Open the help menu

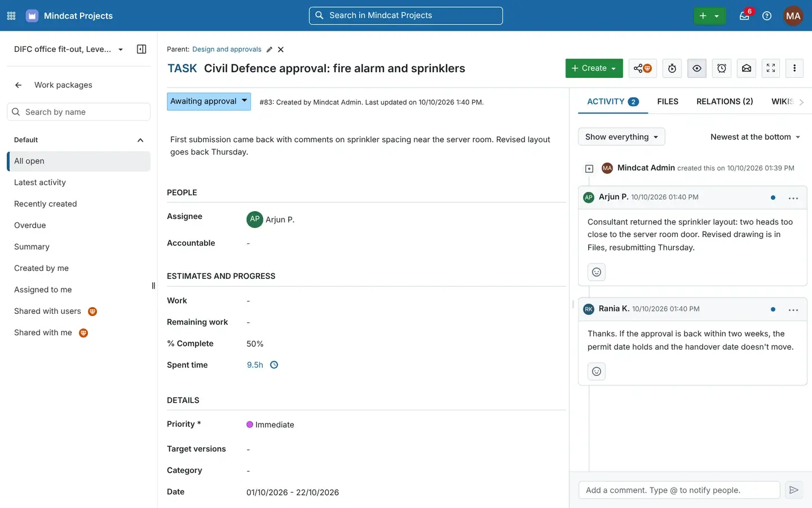click(x=767, y=16)
